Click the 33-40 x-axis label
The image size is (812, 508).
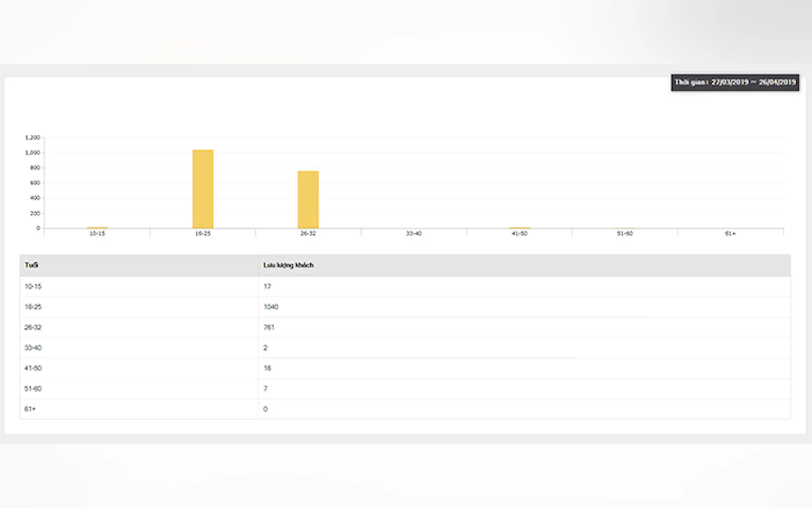point(414,234)
